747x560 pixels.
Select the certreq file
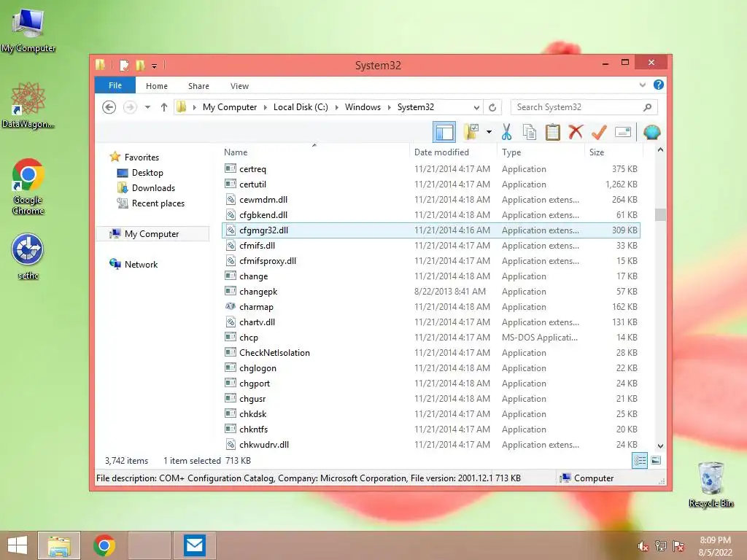pyautogui.click(x=431, y=169)
